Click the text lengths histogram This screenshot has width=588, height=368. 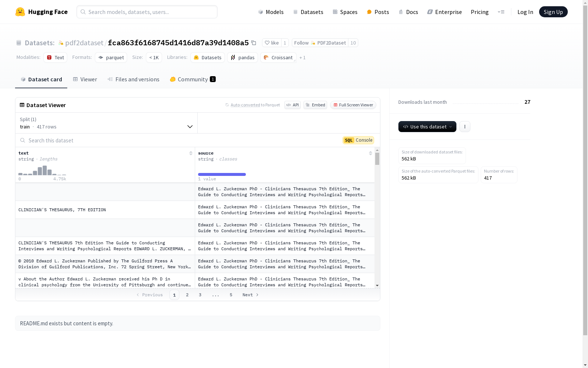pos(42,170)
